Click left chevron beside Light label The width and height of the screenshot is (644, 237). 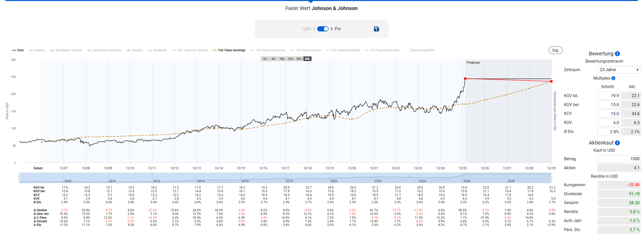coord(314,29)
